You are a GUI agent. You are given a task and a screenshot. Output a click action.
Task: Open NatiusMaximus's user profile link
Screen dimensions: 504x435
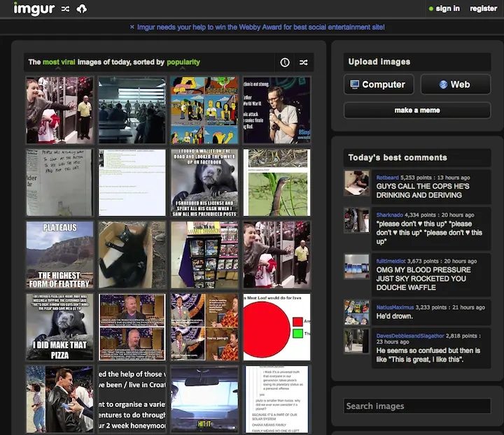(x=395, y=308)
